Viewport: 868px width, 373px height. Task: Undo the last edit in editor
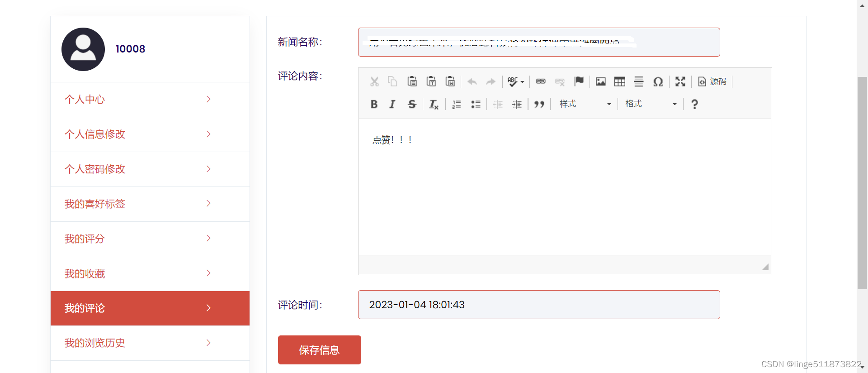coord(472,81)
